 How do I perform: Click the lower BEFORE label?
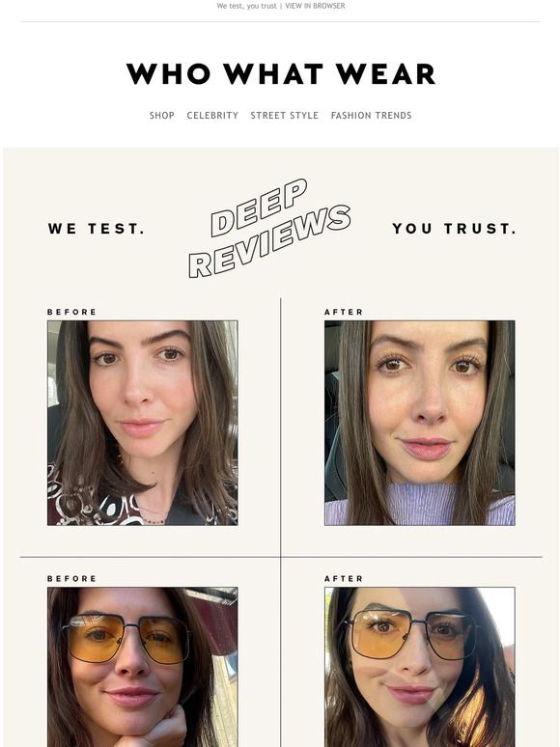coord(72,579)
